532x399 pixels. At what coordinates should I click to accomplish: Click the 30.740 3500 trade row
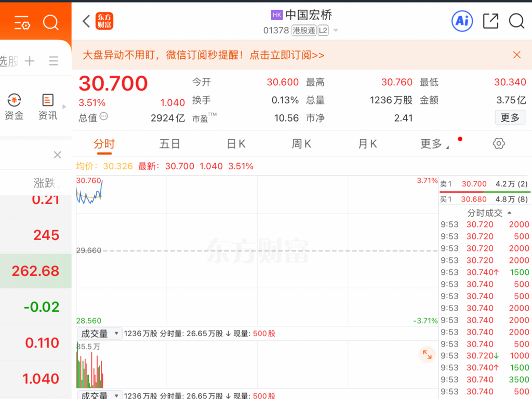(x=485, y=379)
